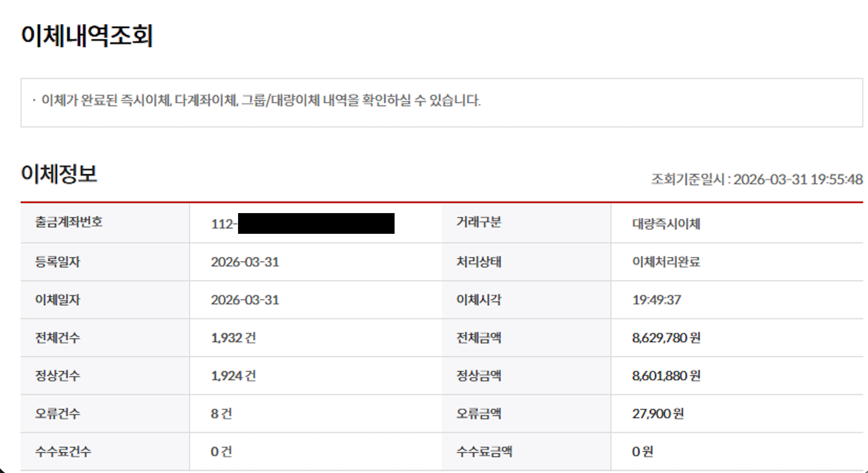868x473 pixels.
Task: Click the 오류금액 label cell
Action: point(526,413)
